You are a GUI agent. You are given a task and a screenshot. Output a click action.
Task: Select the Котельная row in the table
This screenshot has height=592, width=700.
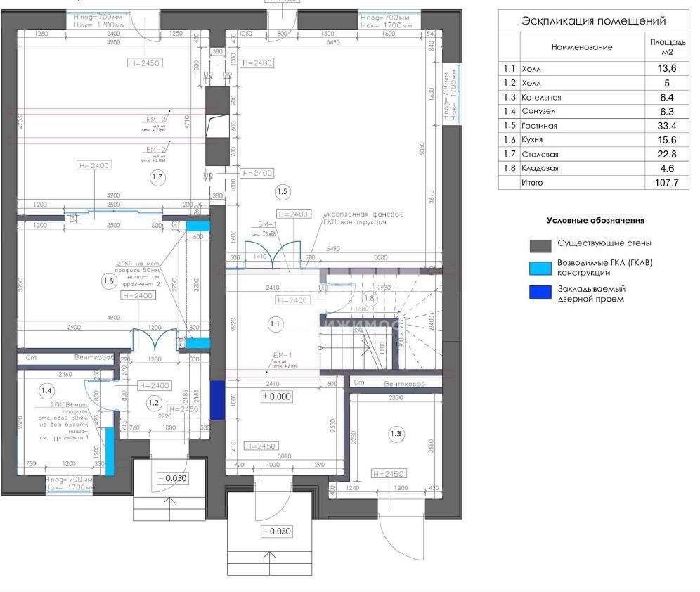point(592,98)
